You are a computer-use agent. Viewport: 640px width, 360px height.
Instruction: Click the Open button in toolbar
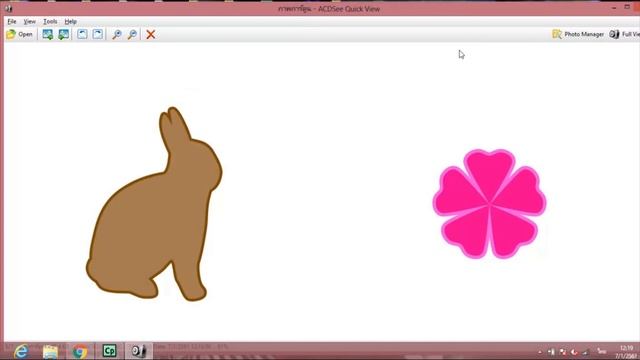pos(19,34)
